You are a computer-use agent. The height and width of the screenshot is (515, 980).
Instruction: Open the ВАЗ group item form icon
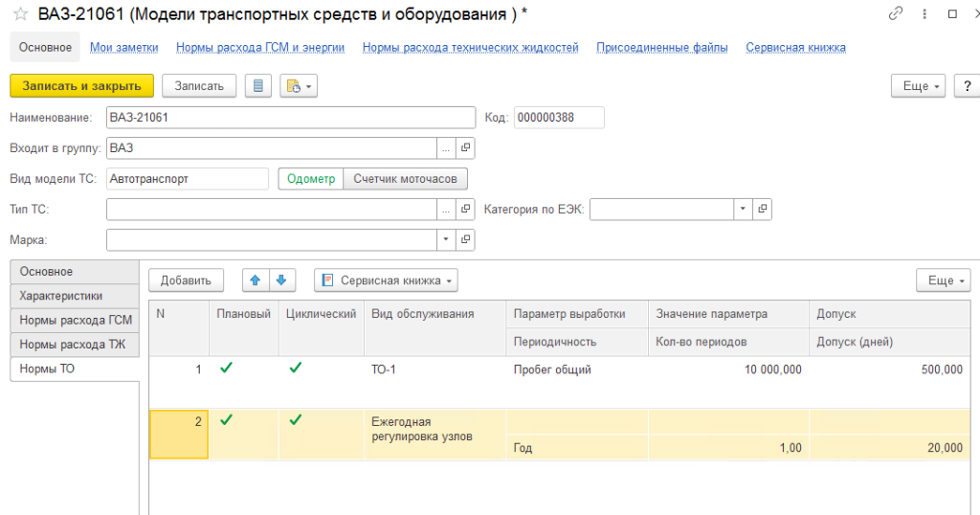click(x=466, y=148)
